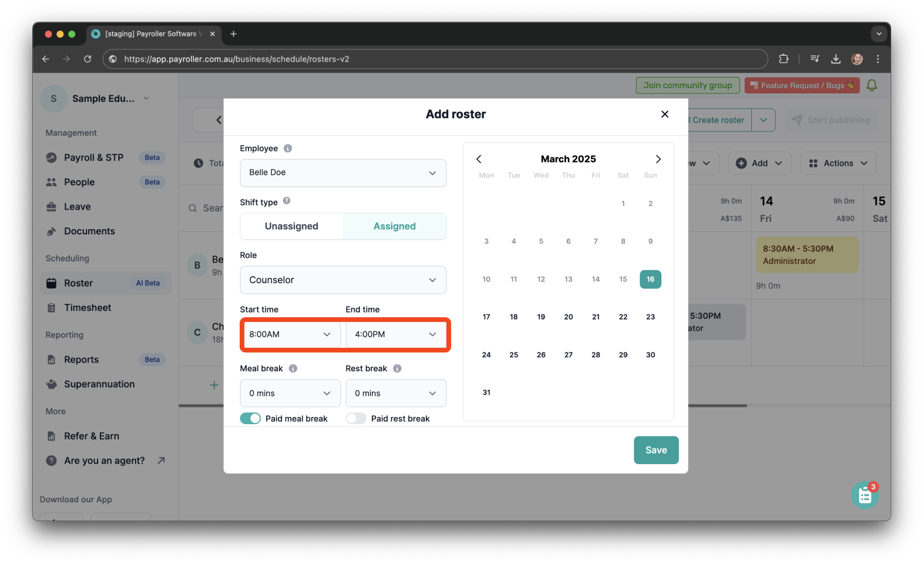
Task: Click the 8:30AM - 5:30PM Administrator shift
Action: pos(807,255)
